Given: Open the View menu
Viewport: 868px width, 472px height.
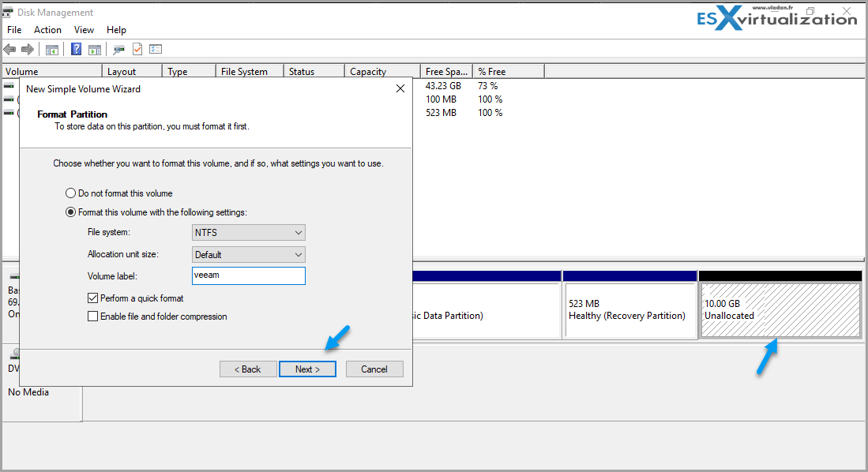Looking at the screenshot, I should pyautogui.click(x=85, y=30).
